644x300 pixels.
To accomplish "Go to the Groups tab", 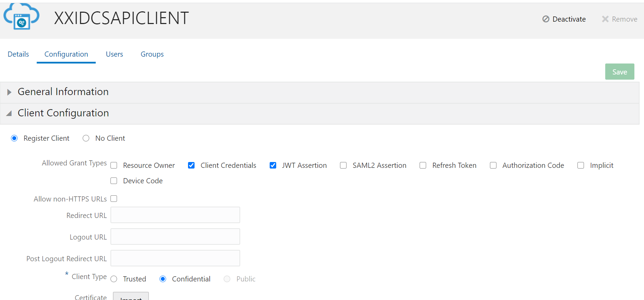I will tap(152, 54).
